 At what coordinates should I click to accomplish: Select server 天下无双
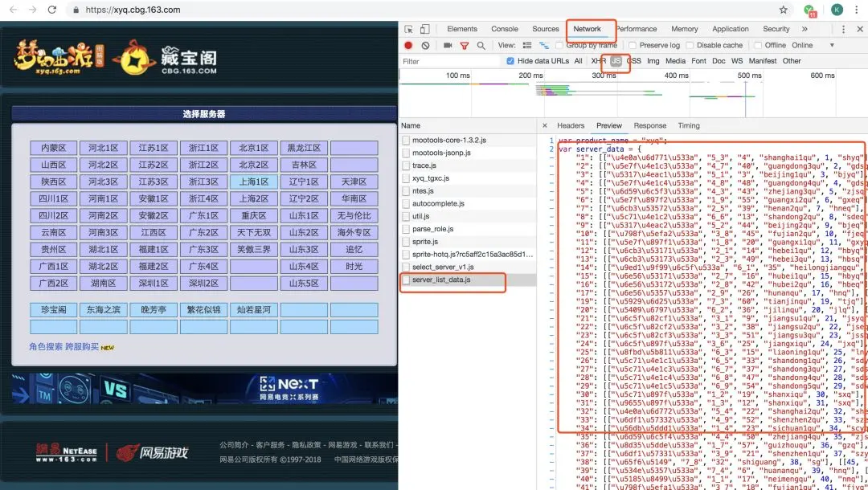click(x=253, y=233)
